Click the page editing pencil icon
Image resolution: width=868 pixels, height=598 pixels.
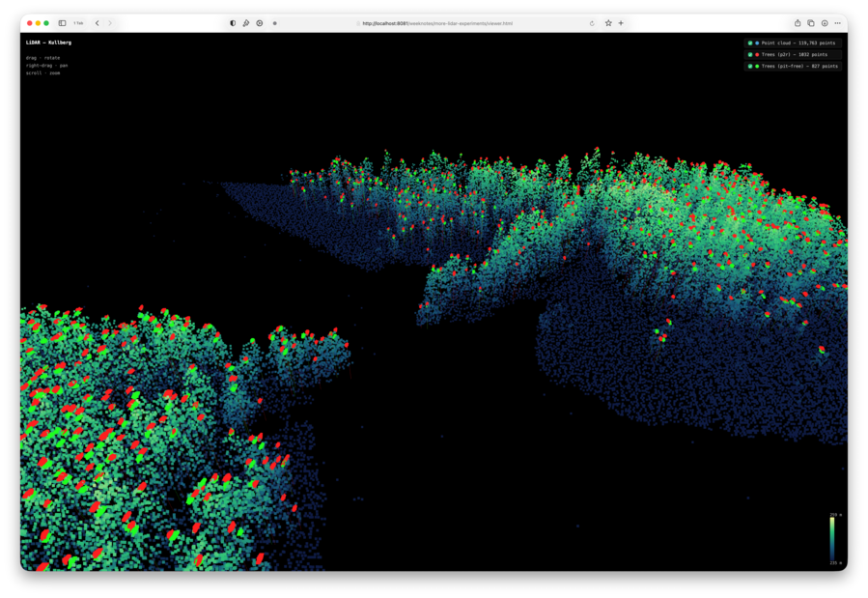[x=245, y=22]
